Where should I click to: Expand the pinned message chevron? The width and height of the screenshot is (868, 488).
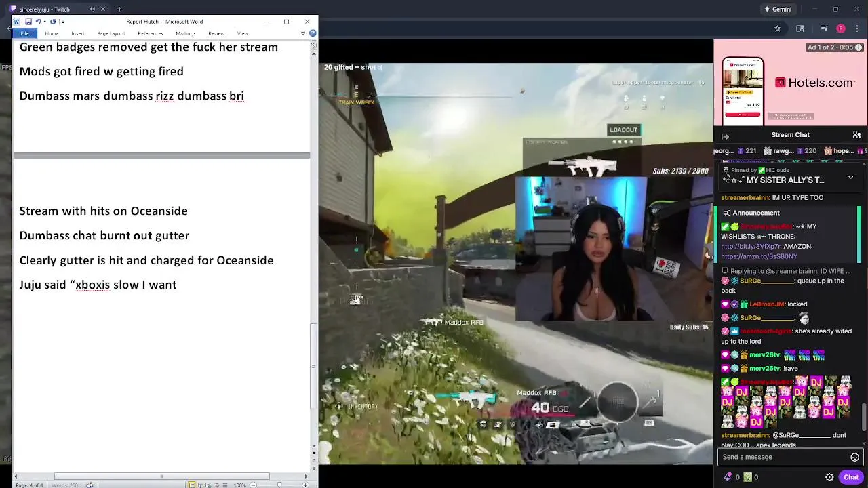pos(850,178)
